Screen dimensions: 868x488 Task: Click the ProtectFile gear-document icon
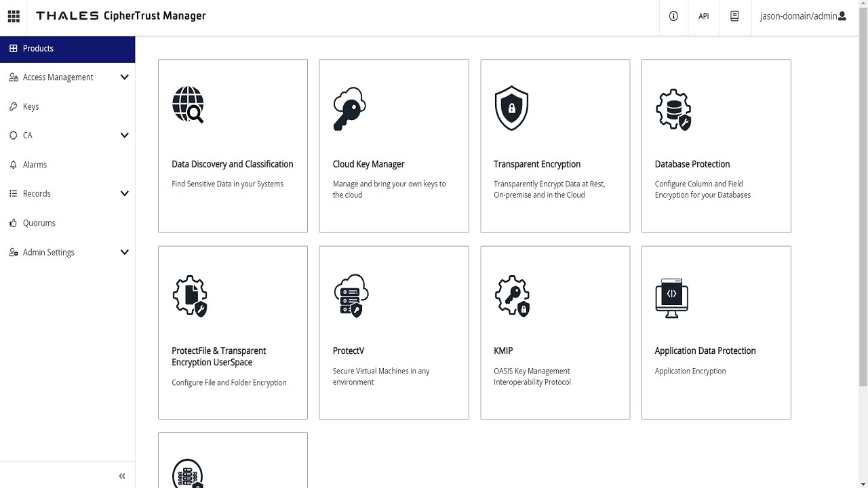(190, 296)
